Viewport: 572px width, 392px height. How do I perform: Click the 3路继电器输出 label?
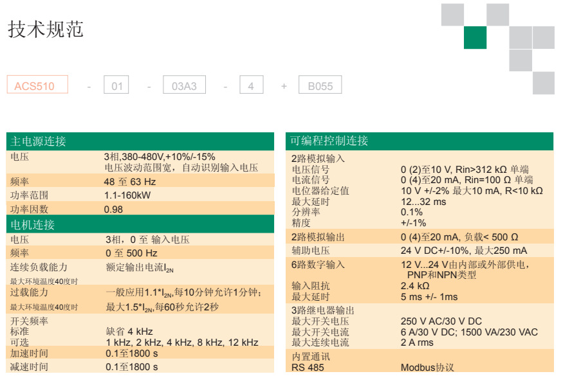pyautogui.click(x=323, y=310)
